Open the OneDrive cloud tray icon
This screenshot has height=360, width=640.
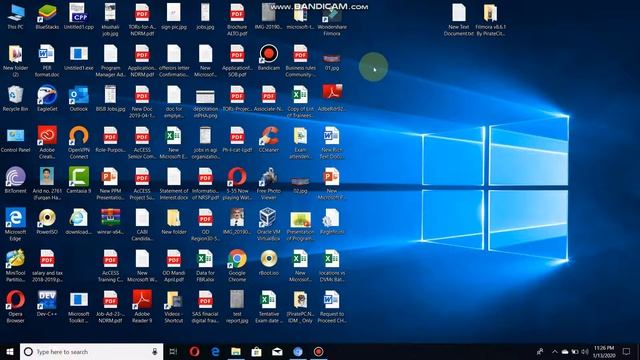tap(565, 351)
